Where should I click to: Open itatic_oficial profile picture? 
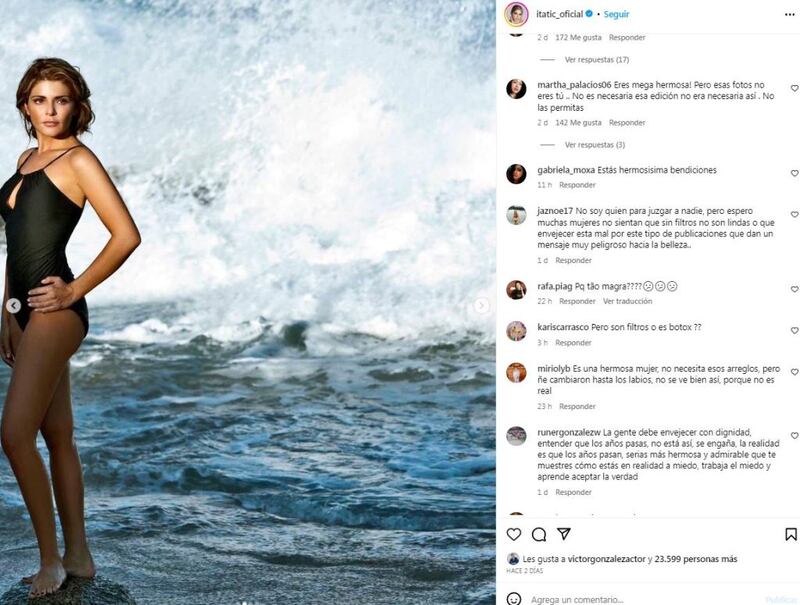coord(516,14)
